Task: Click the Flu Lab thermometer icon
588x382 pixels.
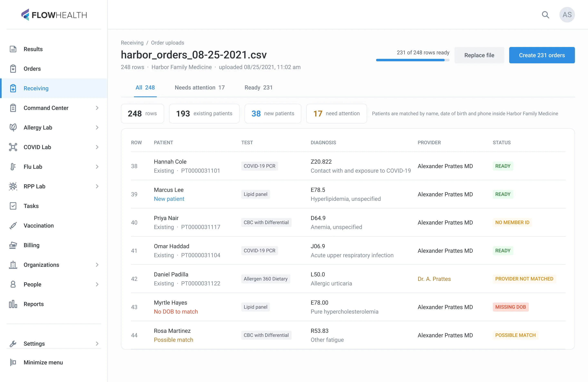Action: [x=13, y=167]
